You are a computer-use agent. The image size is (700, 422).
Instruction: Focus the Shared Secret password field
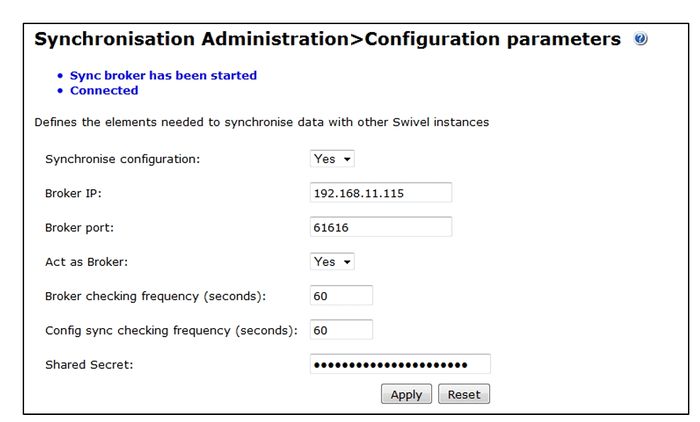(x=400, y=364)
